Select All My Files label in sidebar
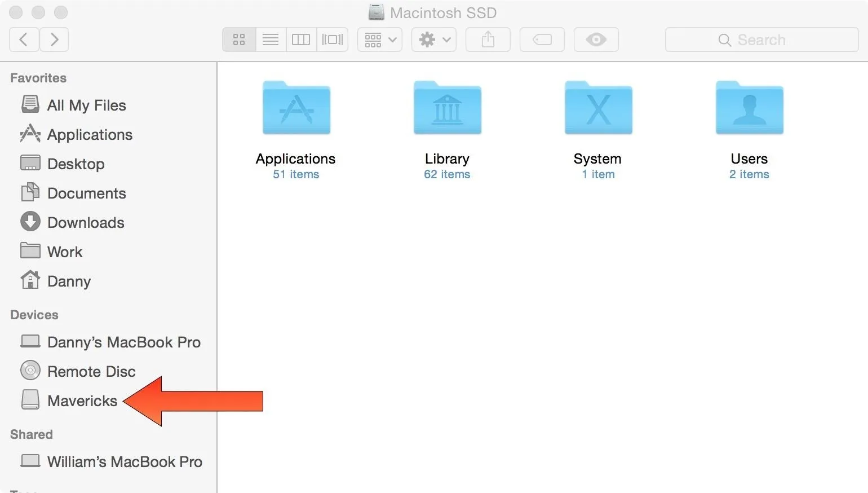The image size is (868, 493). point(87,105)
